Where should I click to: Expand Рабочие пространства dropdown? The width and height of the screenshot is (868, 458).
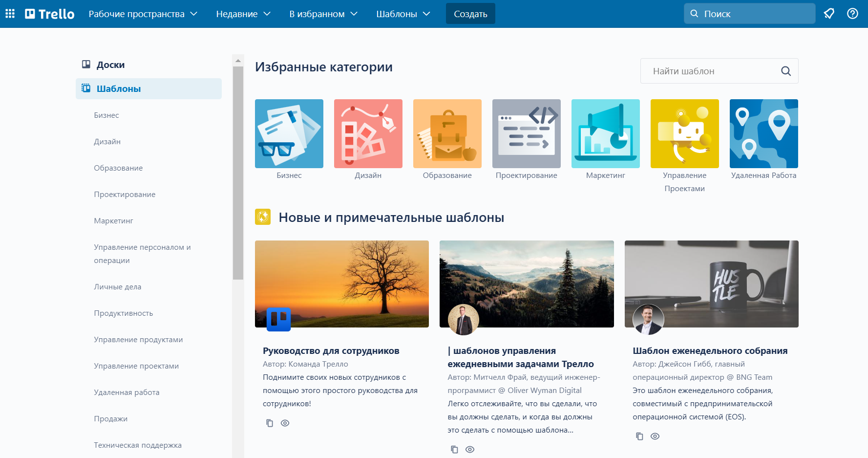[x=143, y=14]
